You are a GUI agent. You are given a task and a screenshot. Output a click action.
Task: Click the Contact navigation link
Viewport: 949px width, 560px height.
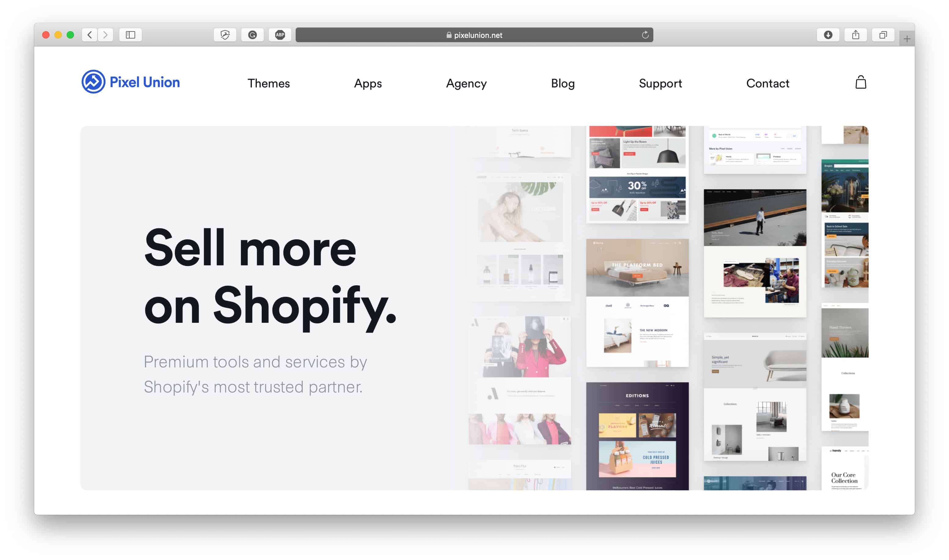768,83
